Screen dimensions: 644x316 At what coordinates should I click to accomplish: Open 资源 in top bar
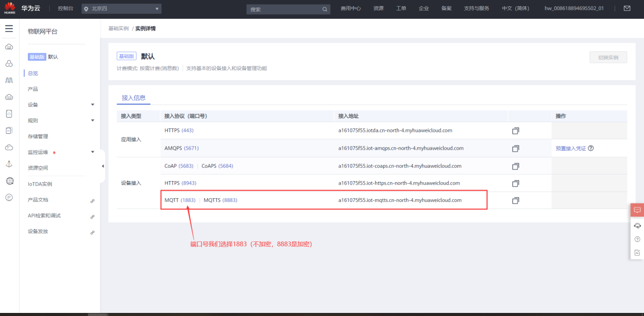tap(378, 9)
